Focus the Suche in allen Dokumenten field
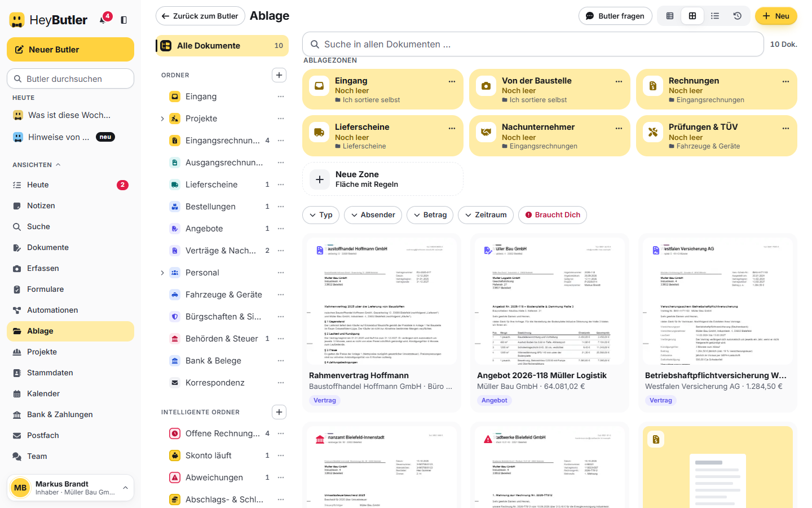Screen dimensions: 812x508 tap(533, 44)
